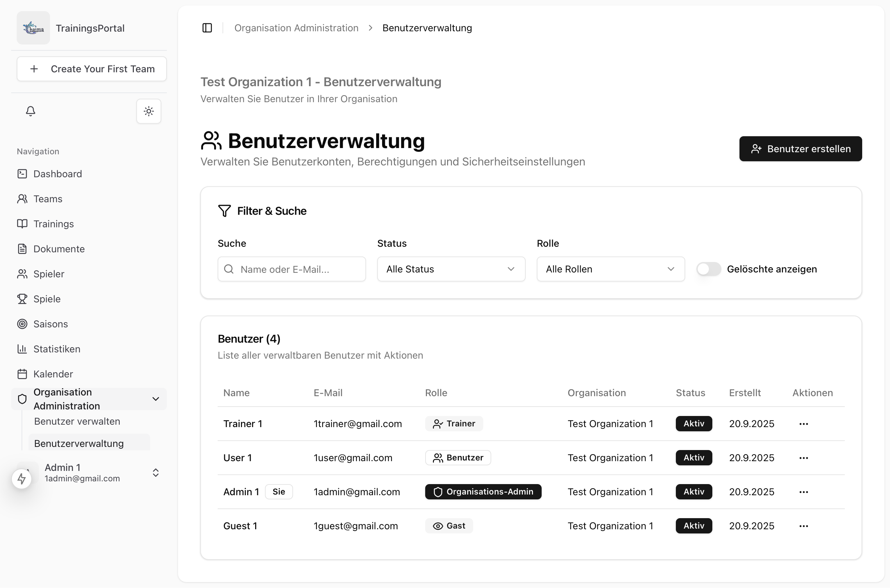Open Statistiken navigation item
Screen dimensions: 890x588
(x=89, y=349)
